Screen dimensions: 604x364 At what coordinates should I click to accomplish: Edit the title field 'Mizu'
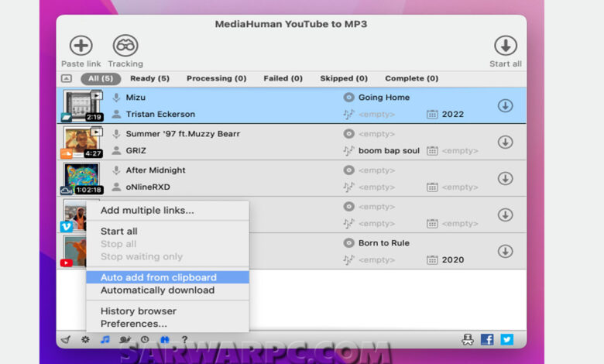[x=136, y=98]
